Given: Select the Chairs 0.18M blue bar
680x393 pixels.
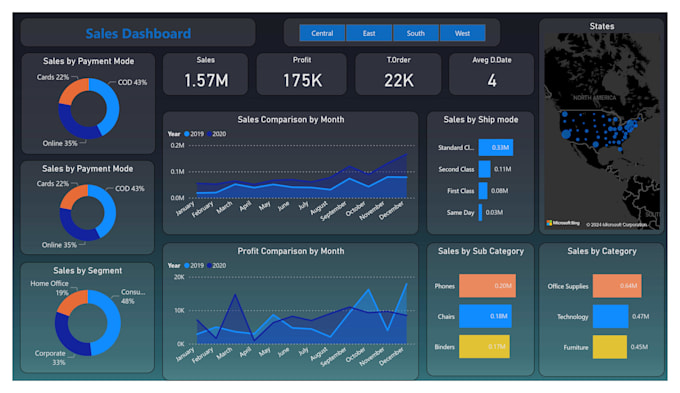Looking at the screenshot, I should (x=485, y=316).
